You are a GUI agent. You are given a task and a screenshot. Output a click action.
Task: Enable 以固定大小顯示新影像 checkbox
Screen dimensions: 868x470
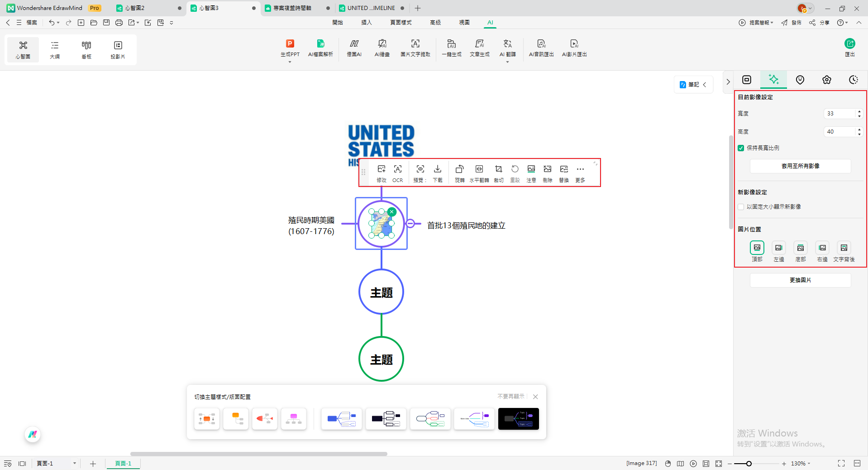(x=741, y=207)
